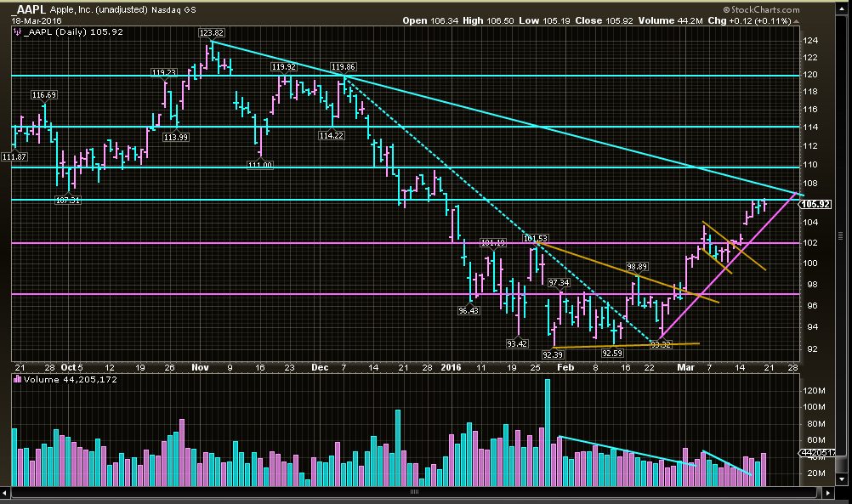Click the vertical scrollbar thumb grip

tap(842, 235)
